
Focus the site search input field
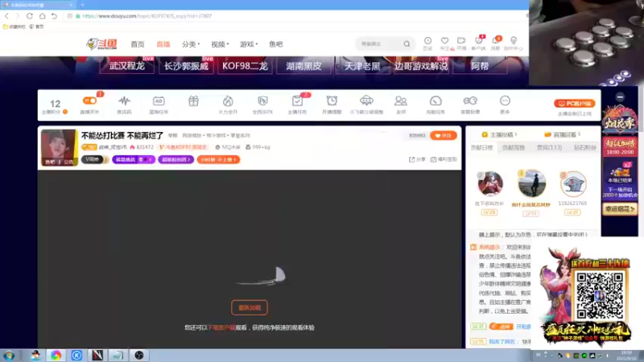[x=380, y=44]
